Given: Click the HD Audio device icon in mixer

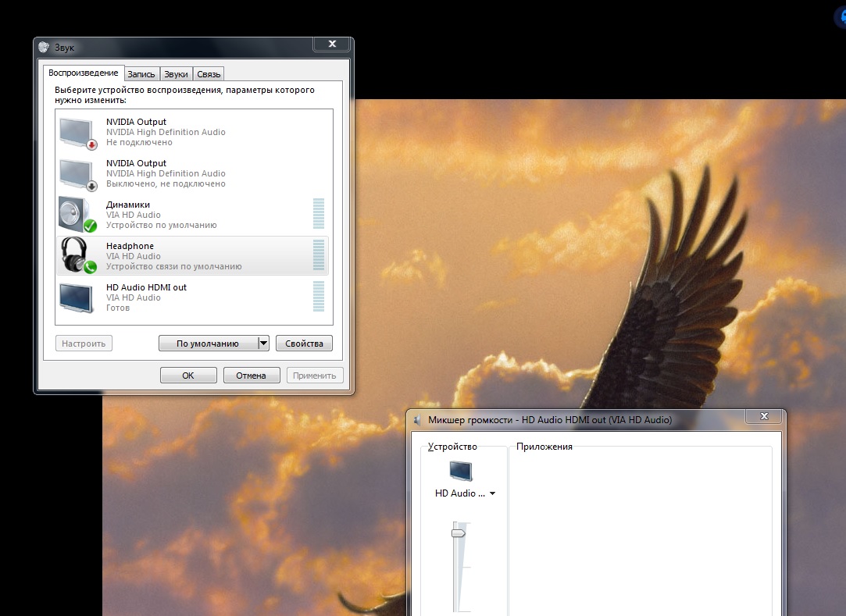Looking at the screenshot, I should pyautogui.click(x=461, y=472).
